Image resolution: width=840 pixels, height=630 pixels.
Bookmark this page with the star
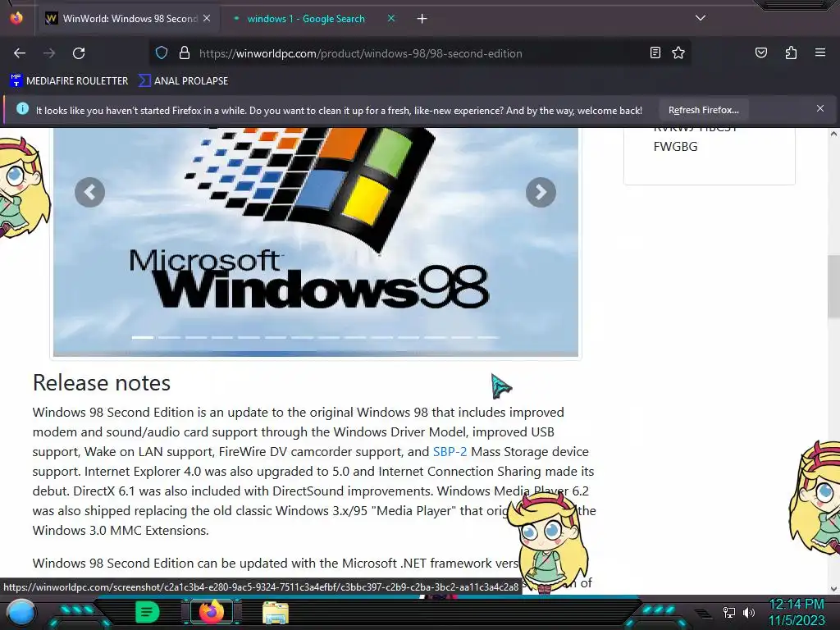click(x=678, y=52)
